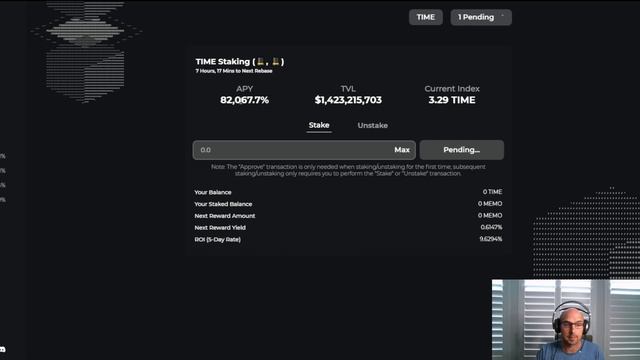
Task: Click the APY label
Action: [x=244, y=89]
